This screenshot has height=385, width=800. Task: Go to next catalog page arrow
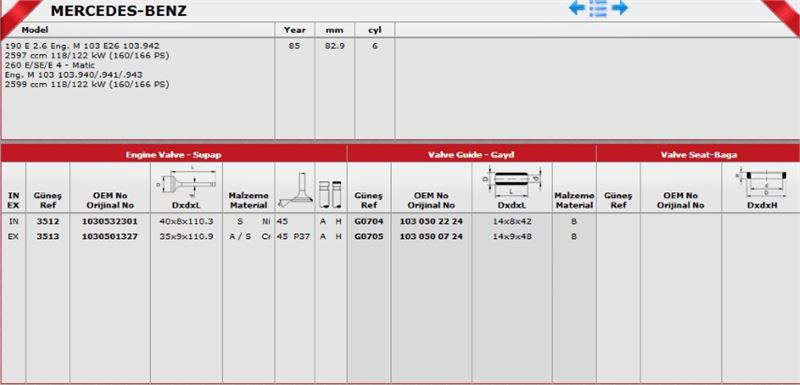point(619,8)
